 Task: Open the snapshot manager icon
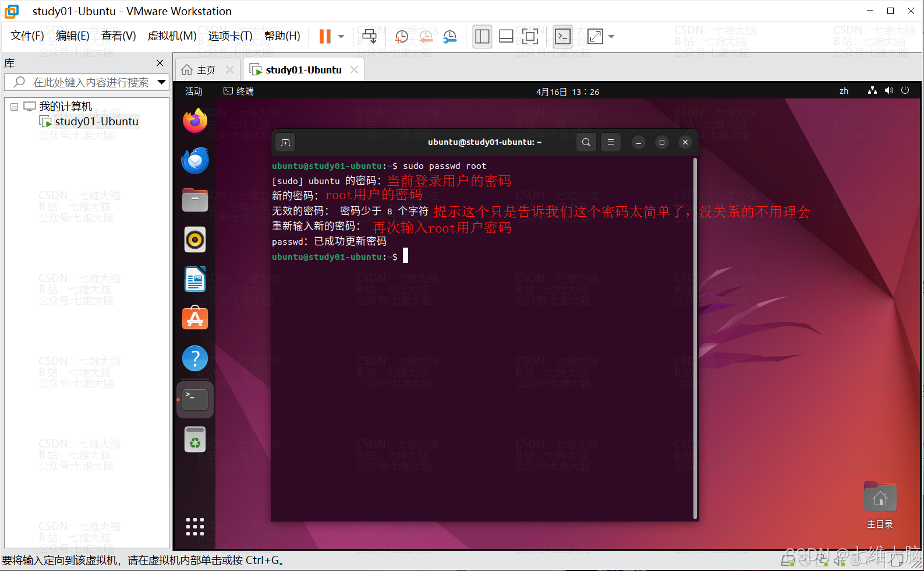(x=450, y=36)
